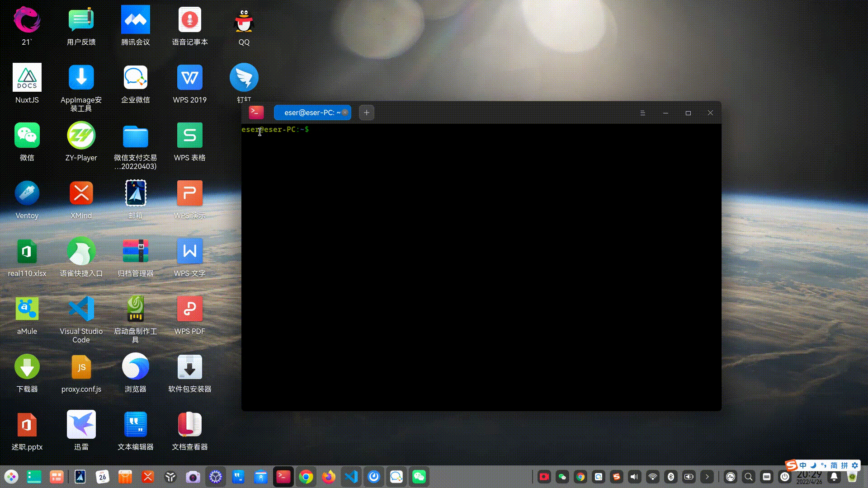Open the terminal hamburger options menu

pos(643,113)
